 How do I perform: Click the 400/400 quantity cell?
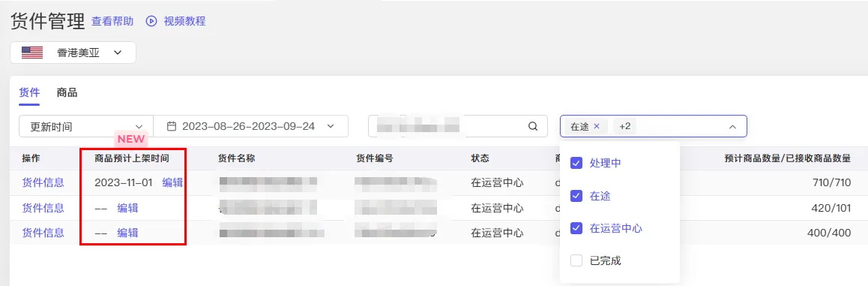(x=829, y=233)
